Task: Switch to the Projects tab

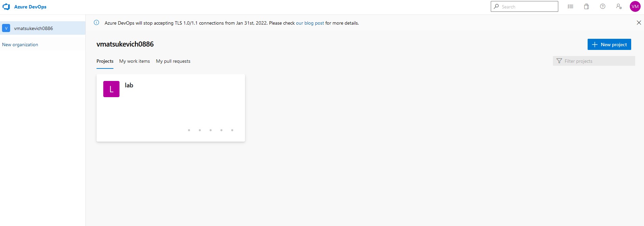Action: (105, 61)
